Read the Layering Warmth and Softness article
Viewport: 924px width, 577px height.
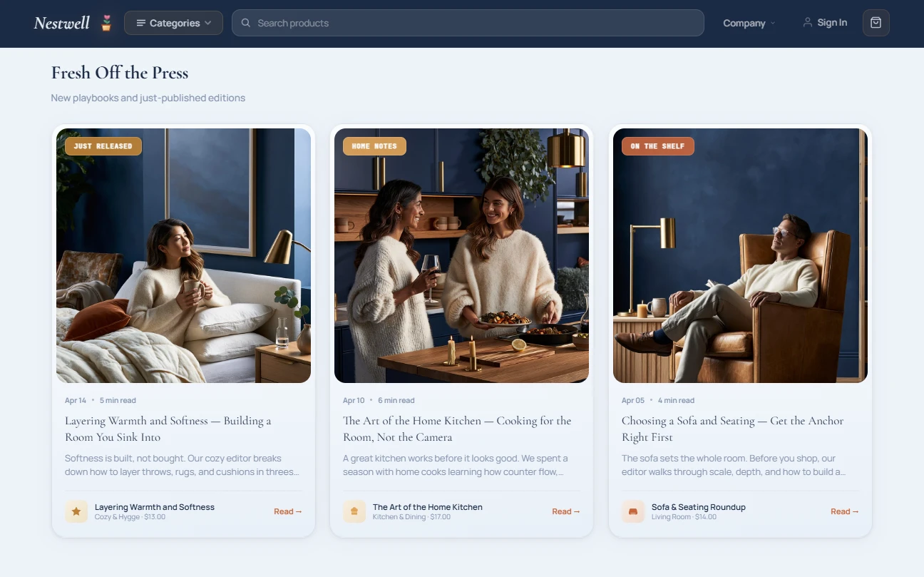288,511
